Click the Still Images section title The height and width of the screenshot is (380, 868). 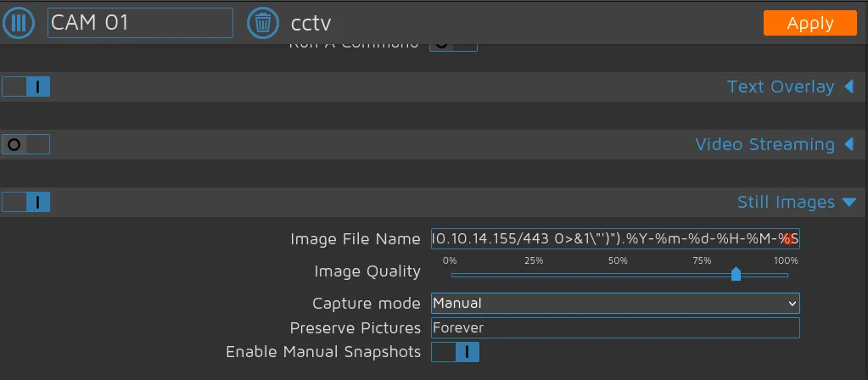(786, 202)
